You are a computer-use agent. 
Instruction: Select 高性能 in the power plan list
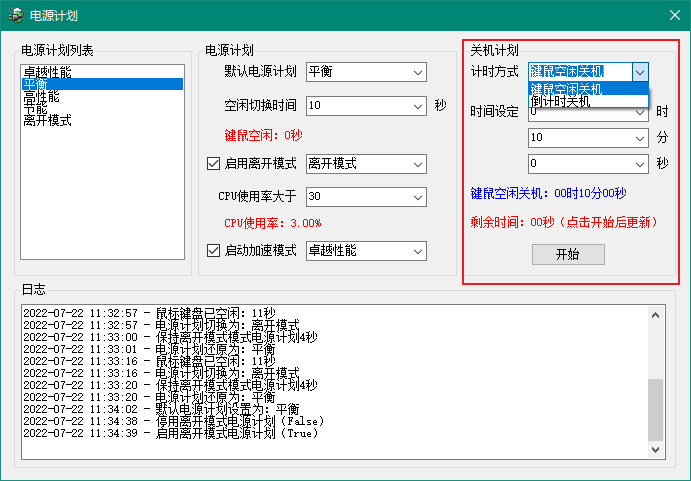click(x=102, y=96)
